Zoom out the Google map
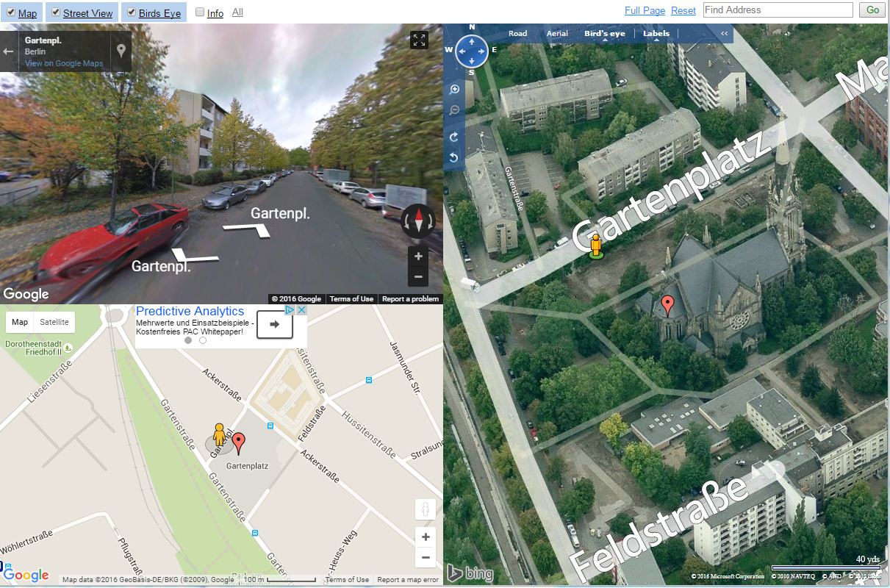Screen dimensions: 890x588 [x=426, y=558]
